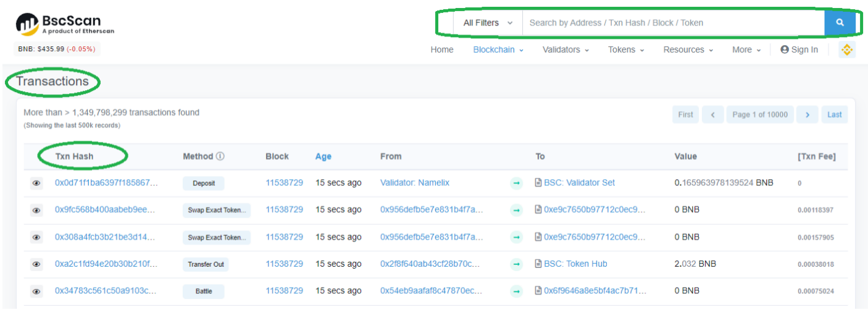Click the Age column header to switch format
868x310 pixels.
(323, 157)
